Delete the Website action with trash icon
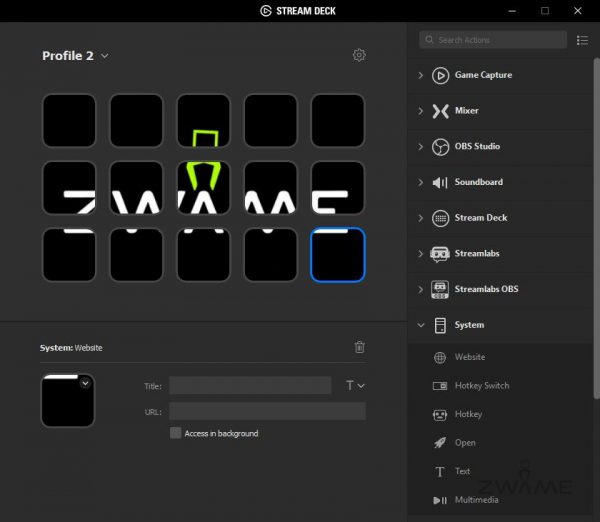This screenshot has width=600, height=522. pos(359,347)
